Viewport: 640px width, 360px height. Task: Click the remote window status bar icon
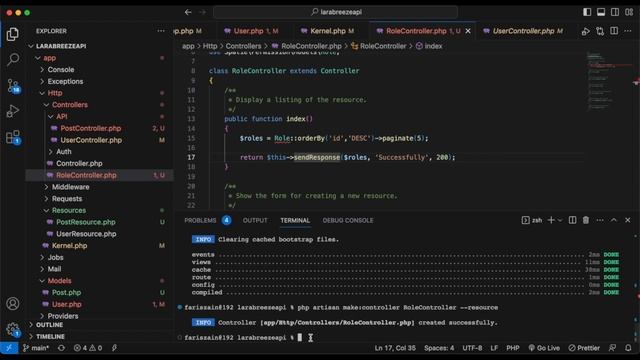pyautogui.click(x=9, y=348)
